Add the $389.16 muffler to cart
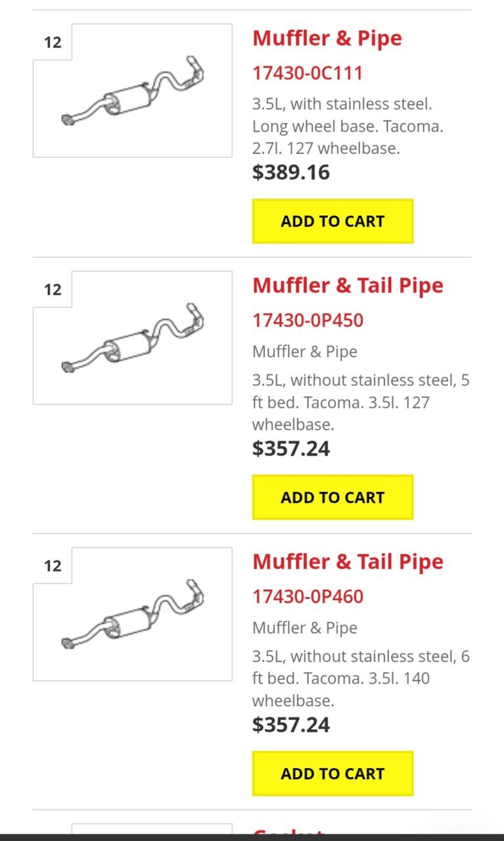The width and height of the screenshot is (504, 841). (x=332, y=221)
